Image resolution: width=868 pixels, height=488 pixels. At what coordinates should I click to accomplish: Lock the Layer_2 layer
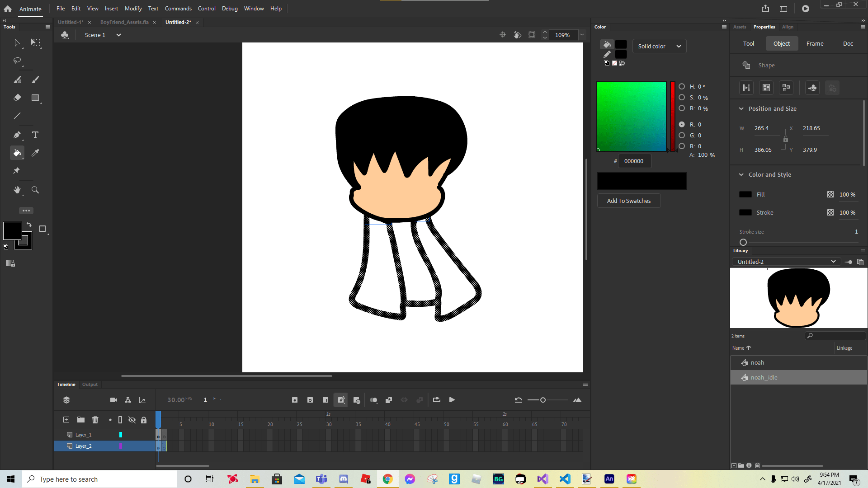pos(144,446)
